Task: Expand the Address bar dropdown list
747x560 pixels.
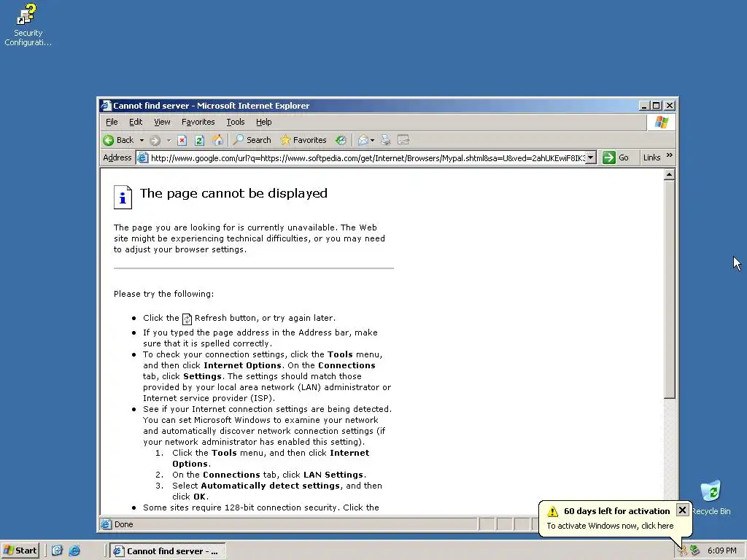Action: pyautogui.click(x=591, y=157)
